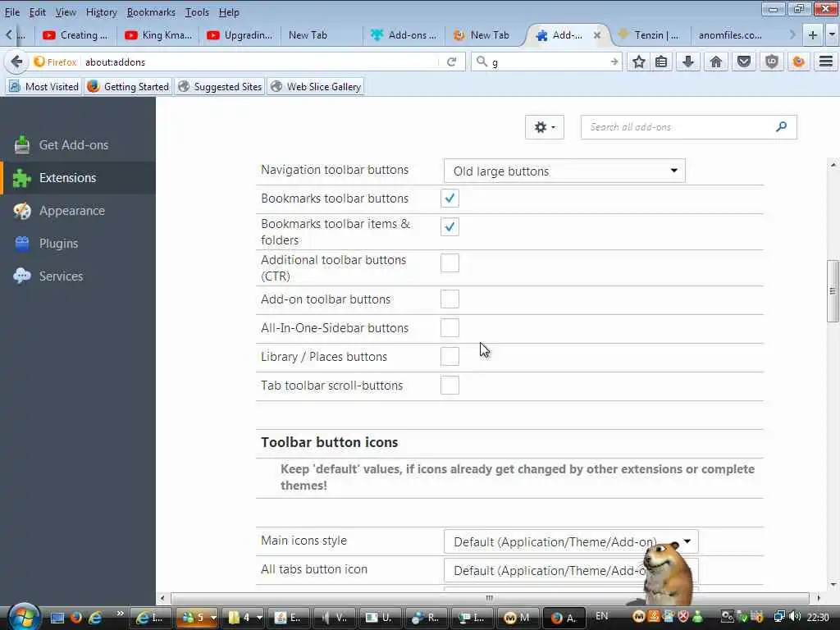The image size is (840, 630).
Task: Open the Bookmarks menu
Action: point(151,11)
